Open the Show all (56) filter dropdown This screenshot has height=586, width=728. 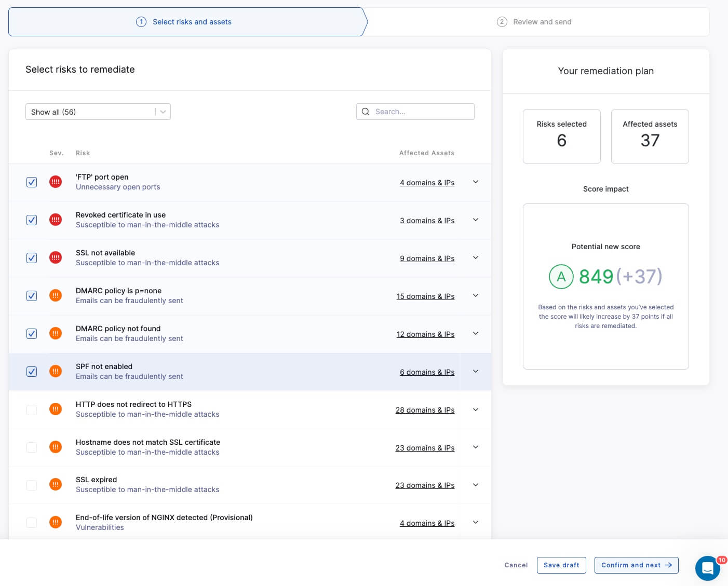click(x=98, y=112)
